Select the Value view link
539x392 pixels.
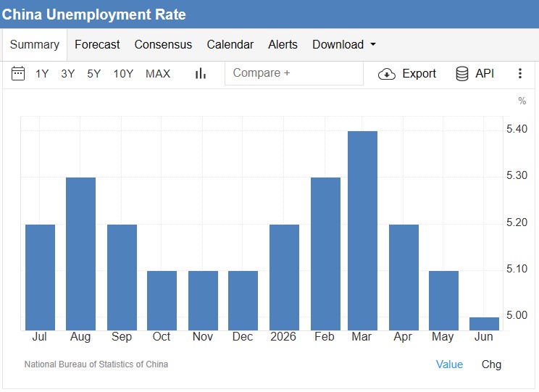tap(449, 364)
